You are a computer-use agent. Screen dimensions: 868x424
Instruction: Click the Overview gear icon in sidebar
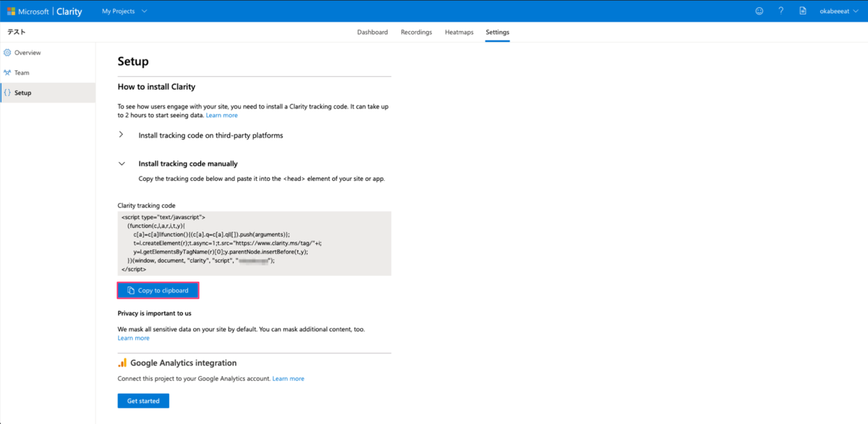[x=7, y=53]
